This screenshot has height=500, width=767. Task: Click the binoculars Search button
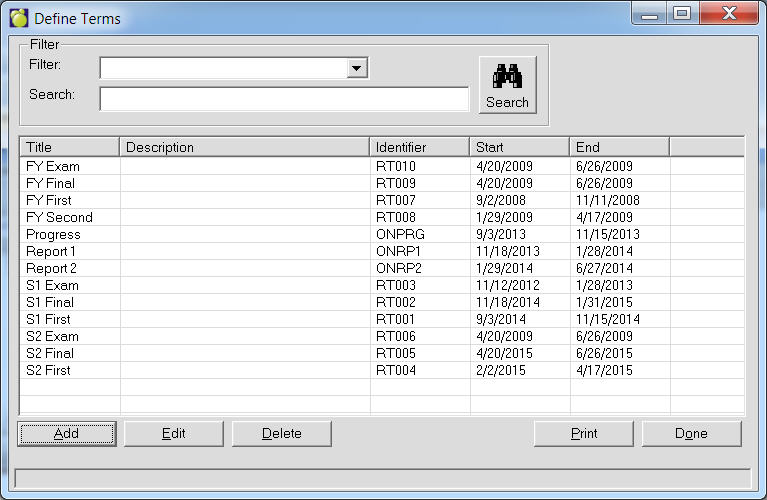tap(507, 85)
